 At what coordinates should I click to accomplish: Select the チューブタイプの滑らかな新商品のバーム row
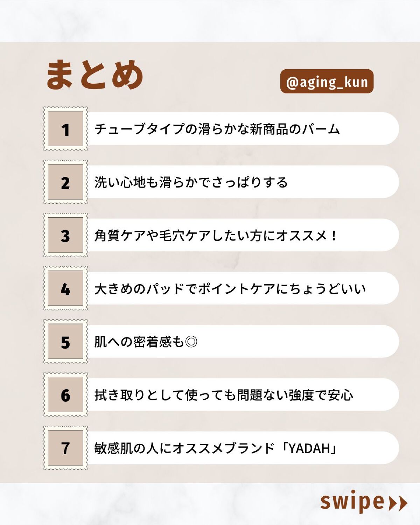[x=217, y=129]
